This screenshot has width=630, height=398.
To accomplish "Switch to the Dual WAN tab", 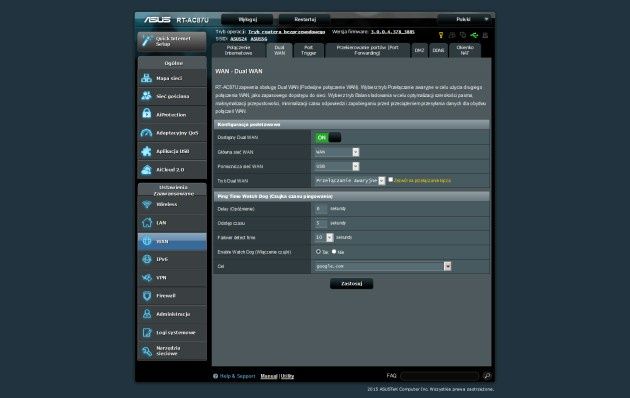I will coord(280,50).
